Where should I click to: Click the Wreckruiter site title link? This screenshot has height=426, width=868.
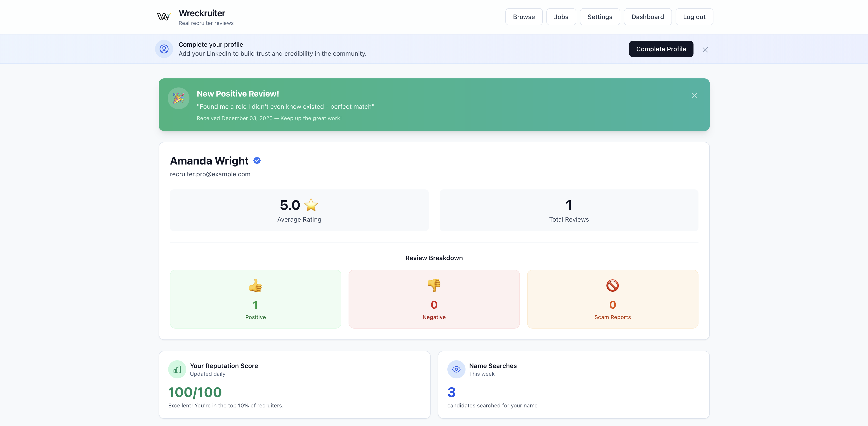click(x=202, y=13)
